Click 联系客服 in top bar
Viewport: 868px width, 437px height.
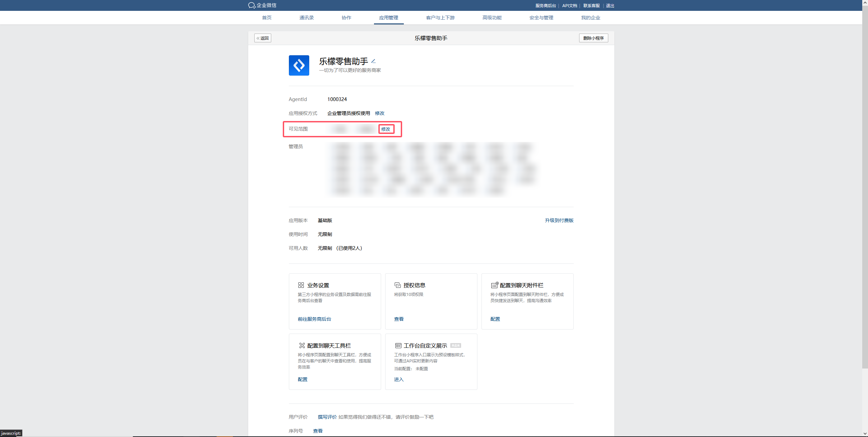pyautogui.click(x=591, y=6)
